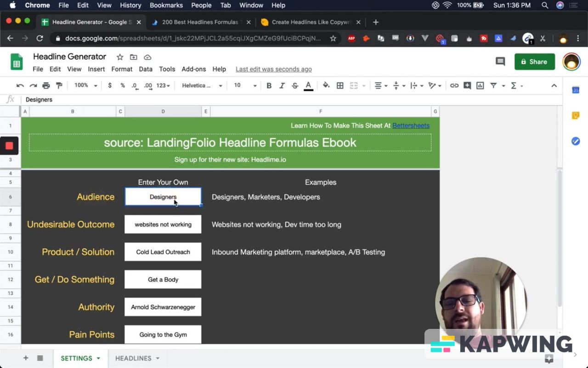Viewport: 588px width, 368px height.
Task: Select the Undesirable Outcome input cell
Action: tap(163, 224)
